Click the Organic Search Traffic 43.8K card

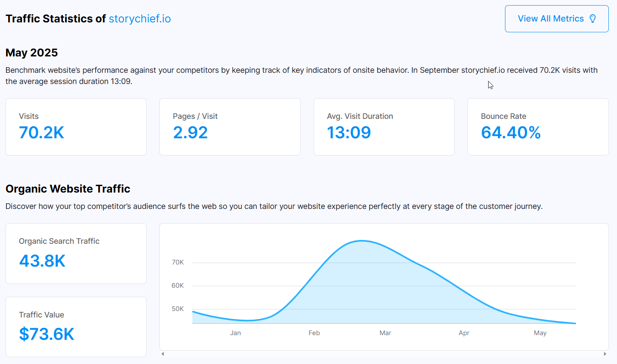[x=76, y=253]
